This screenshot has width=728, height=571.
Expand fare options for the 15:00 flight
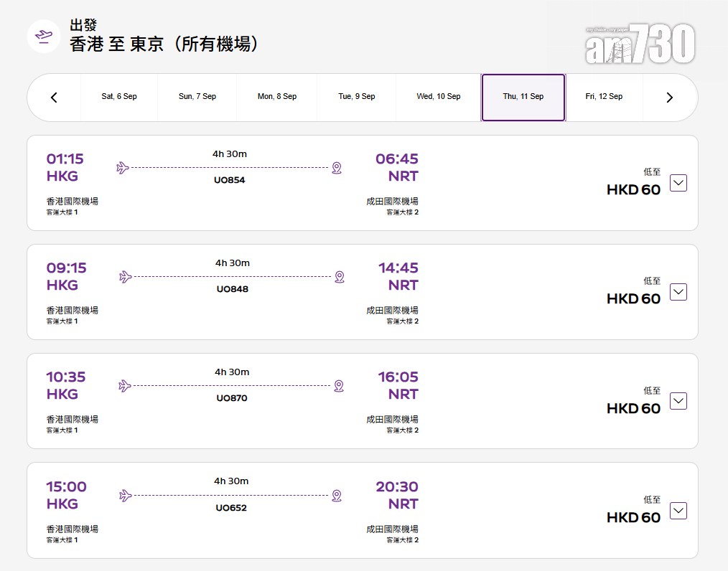(x=678, y=511)
